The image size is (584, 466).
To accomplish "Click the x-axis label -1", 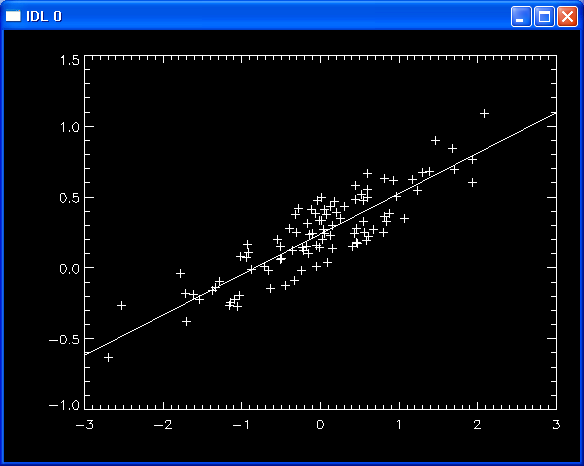I will pyautogui.click(x=241, y=425).
